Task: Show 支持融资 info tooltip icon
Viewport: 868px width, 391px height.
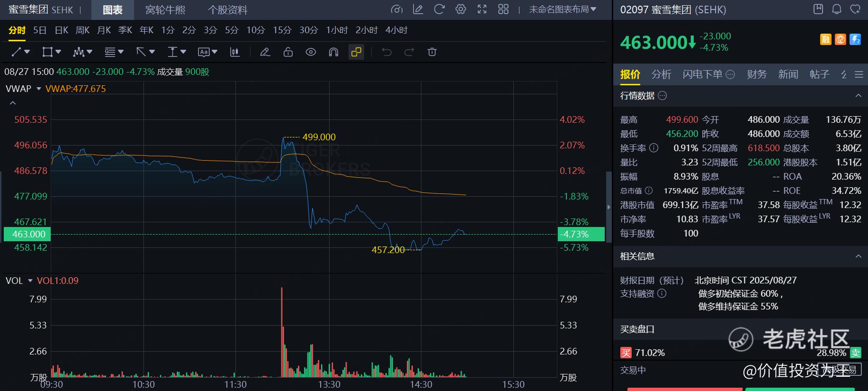Action: (662, 293)
